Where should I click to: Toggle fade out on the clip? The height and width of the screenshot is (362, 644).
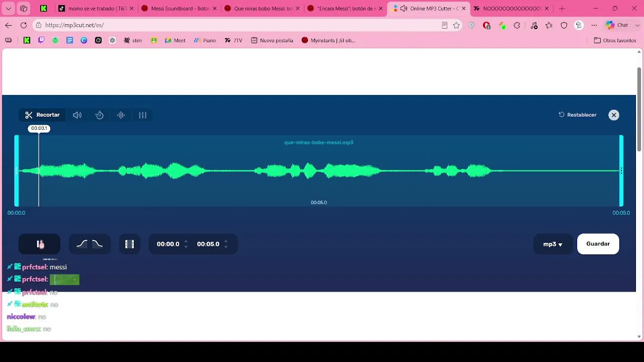(x=98, y=244)
